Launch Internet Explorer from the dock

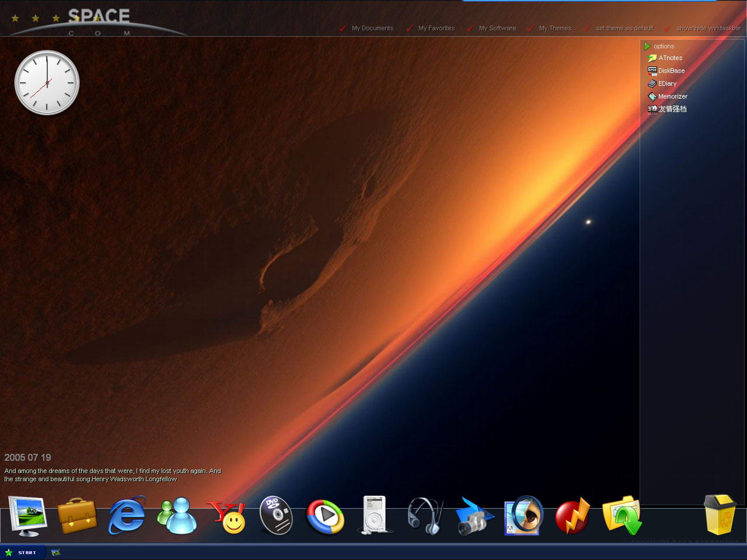coord(127,516)
